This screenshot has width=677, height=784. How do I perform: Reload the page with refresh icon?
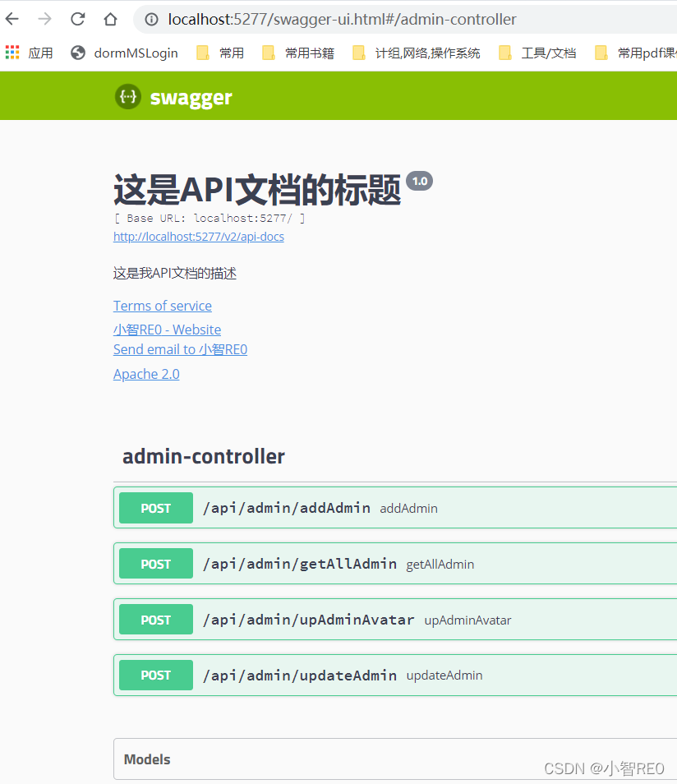(x=77, y=19)
